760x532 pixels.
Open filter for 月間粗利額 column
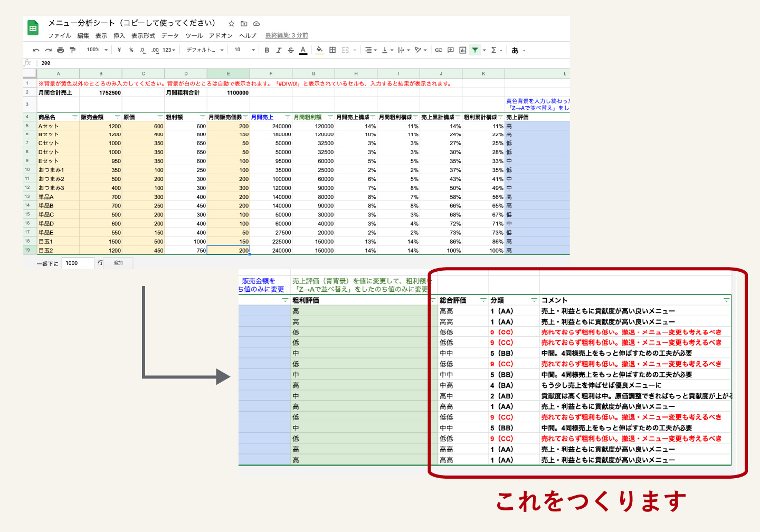330,117
